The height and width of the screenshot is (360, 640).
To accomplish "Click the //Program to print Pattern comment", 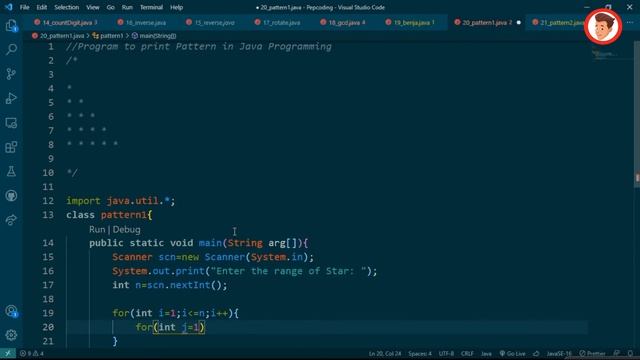I will pos(199,47).
